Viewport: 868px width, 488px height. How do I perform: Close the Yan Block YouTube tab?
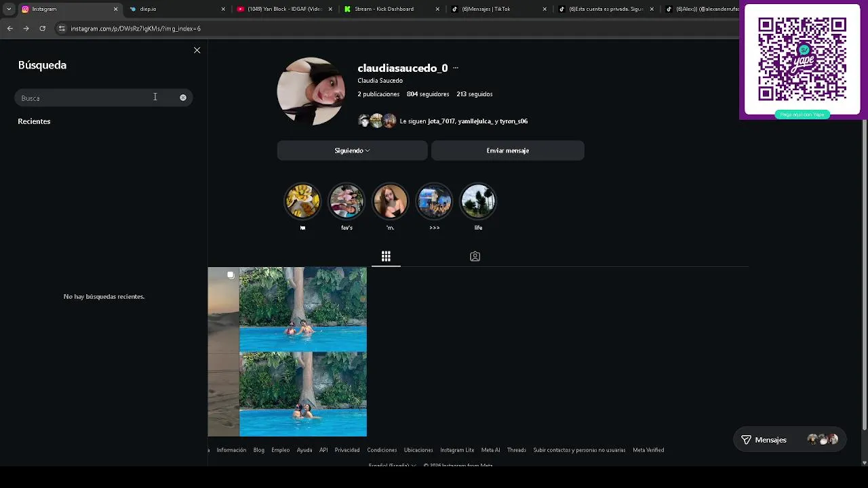(330, 9)
